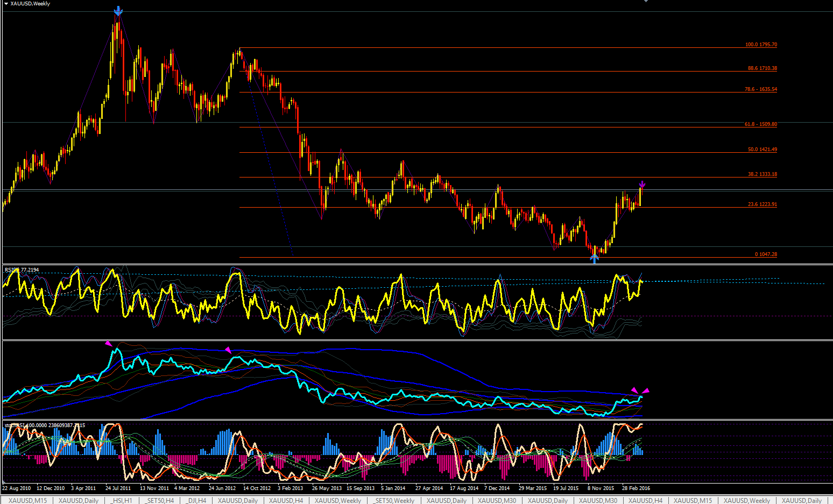The image size is (833, 504).
Task: Click the Fibonacci label '78.6 - 1635.54'
Action: [x=761, y=89]
